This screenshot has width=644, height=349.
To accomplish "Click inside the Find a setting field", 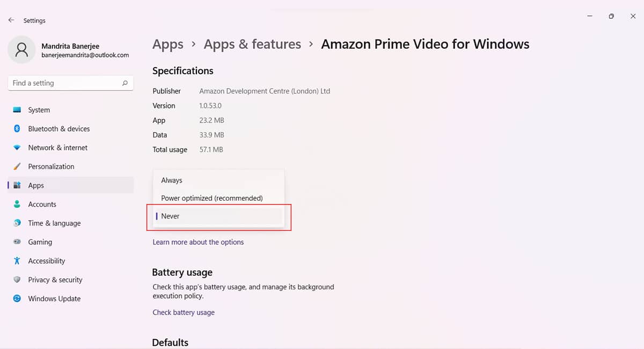I will pyautogui.click(x=59, y=83).
